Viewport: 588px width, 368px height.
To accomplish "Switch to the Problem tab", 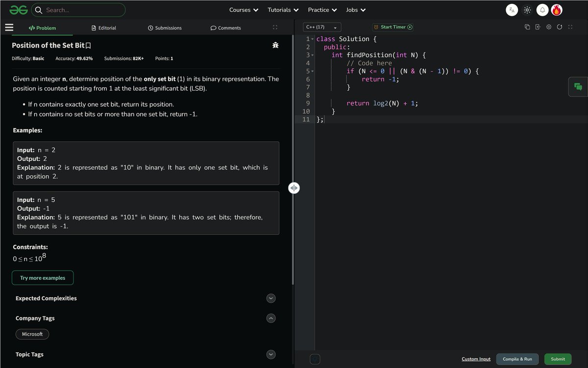I will (42, 28).
